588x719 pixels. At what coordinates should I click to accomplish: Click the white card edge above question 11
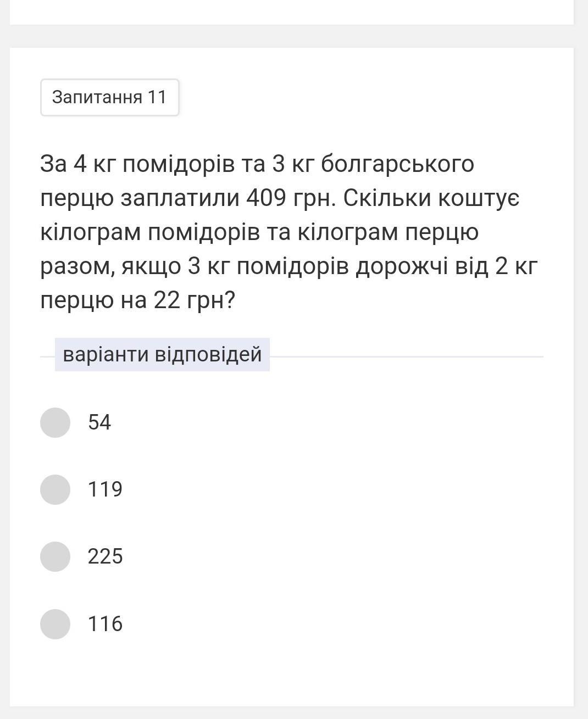tap(292, 12)
